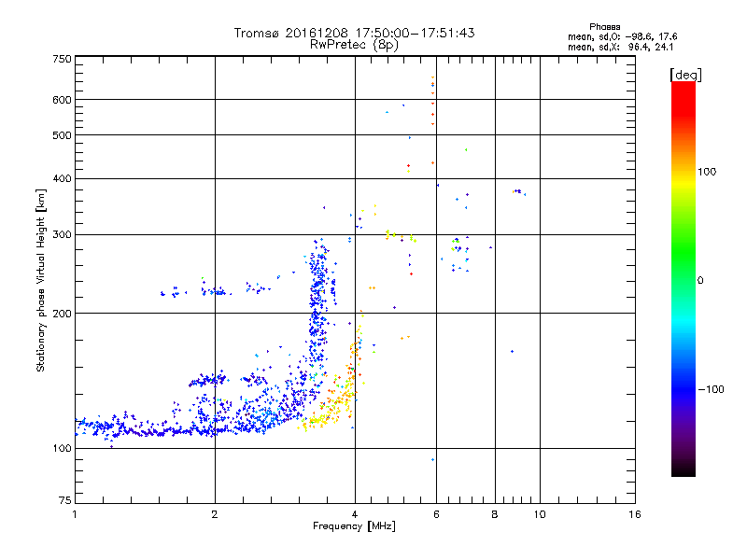Click the isolated blue data point near 9 MHz around 160 km

(x=512, y=352)
